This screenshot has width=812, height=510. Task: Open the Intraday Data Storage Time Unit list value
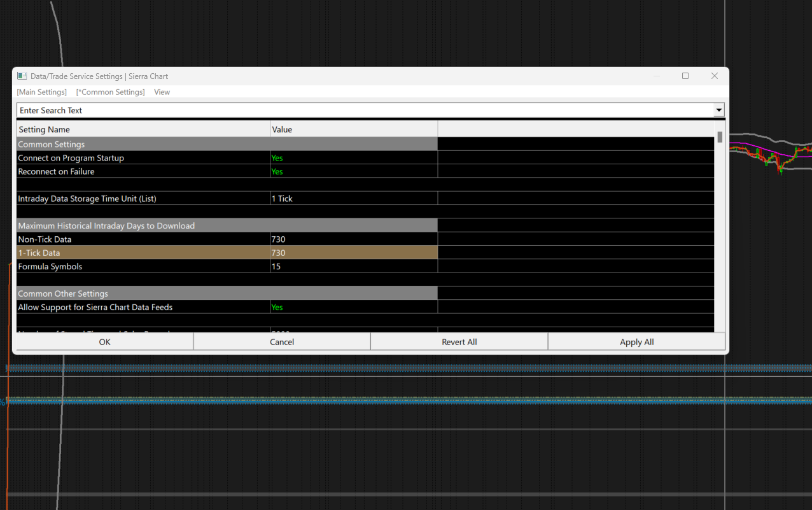[x=354, y=199]
